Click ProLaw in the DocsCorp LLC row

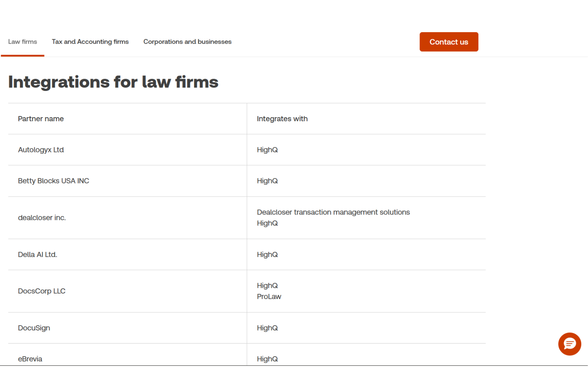269,297
